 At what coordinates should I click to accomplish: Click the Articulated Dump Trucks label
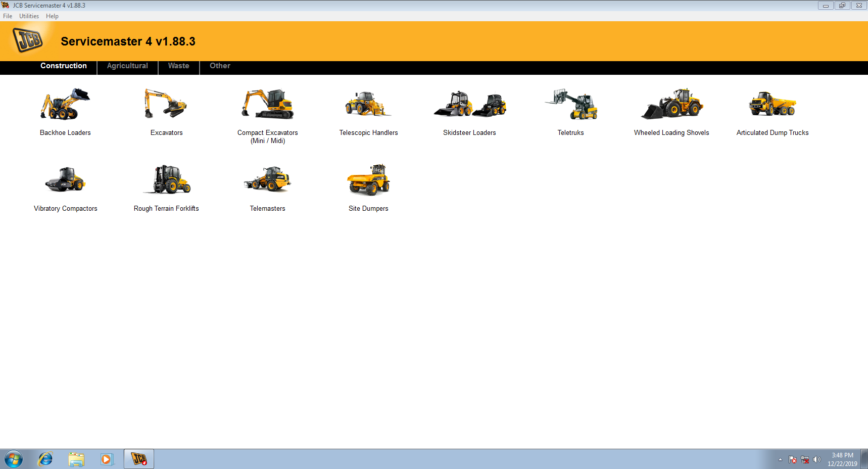click(x=773, y=133)
